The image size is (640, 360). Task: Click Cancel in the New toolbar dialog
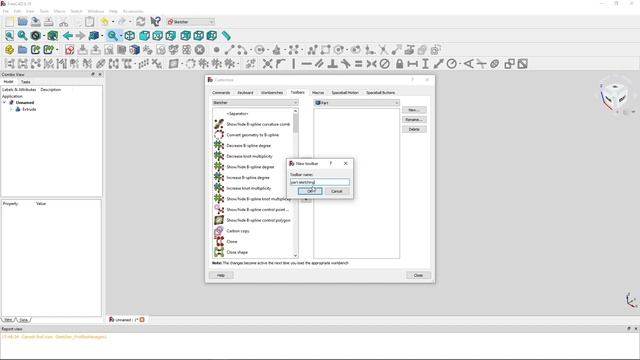coord(337,191)
